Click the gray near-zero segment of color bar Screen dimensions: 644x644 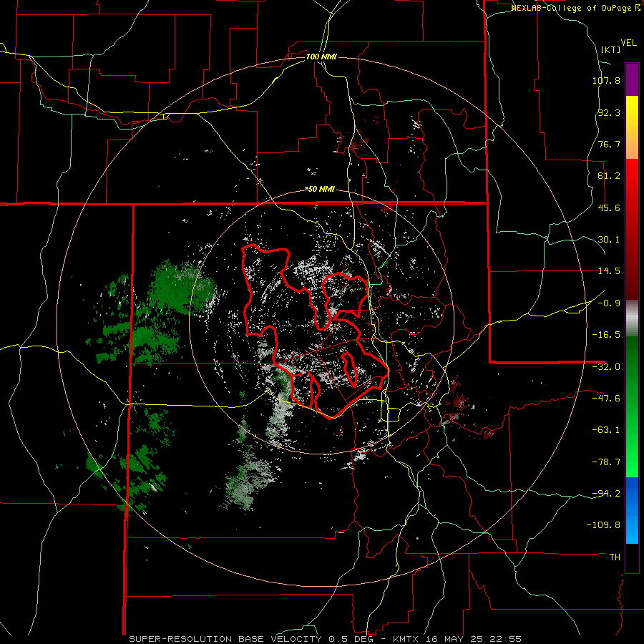click(x=632, y=318)
